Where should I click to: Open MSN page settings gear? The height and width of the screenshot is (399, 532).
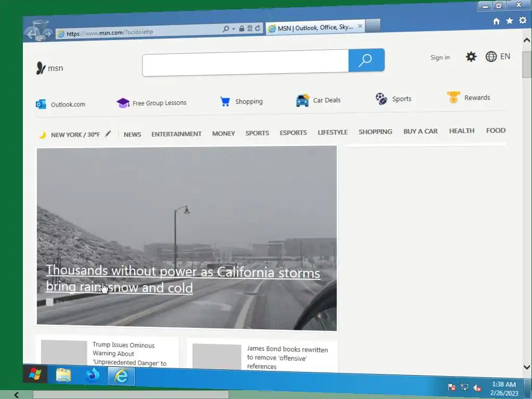click(471, 57)
